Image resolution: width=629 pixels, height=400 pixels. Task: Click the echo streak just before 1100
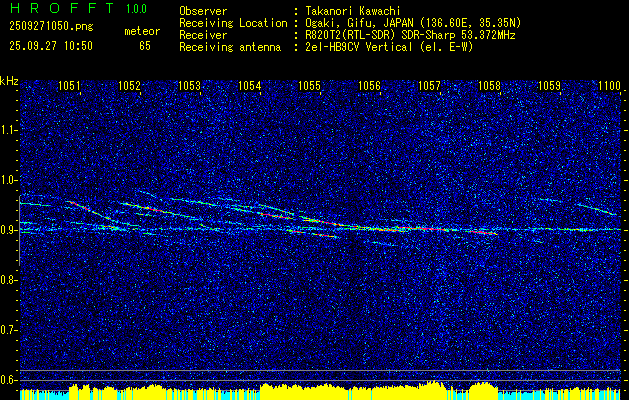[x=597, y=209]
